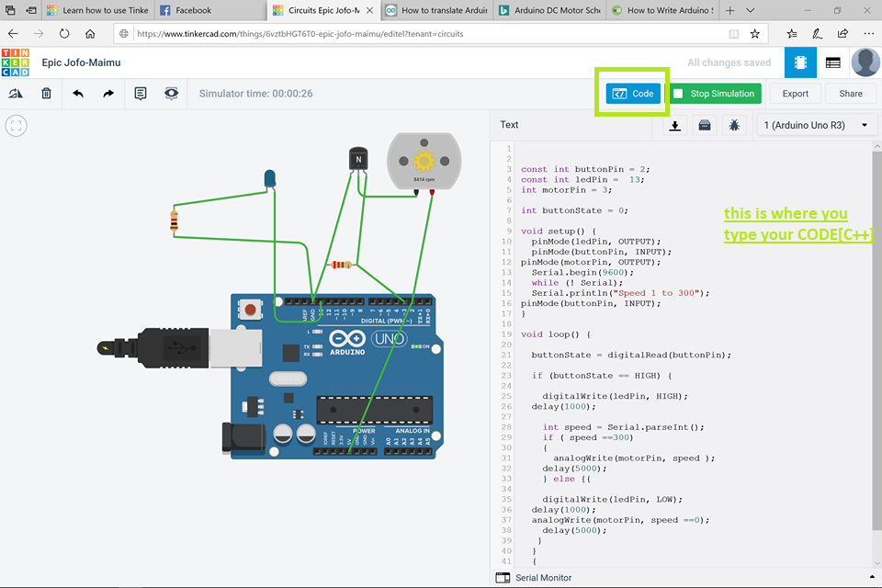Switch to How to translate Arduino tab

pos(437,10)
